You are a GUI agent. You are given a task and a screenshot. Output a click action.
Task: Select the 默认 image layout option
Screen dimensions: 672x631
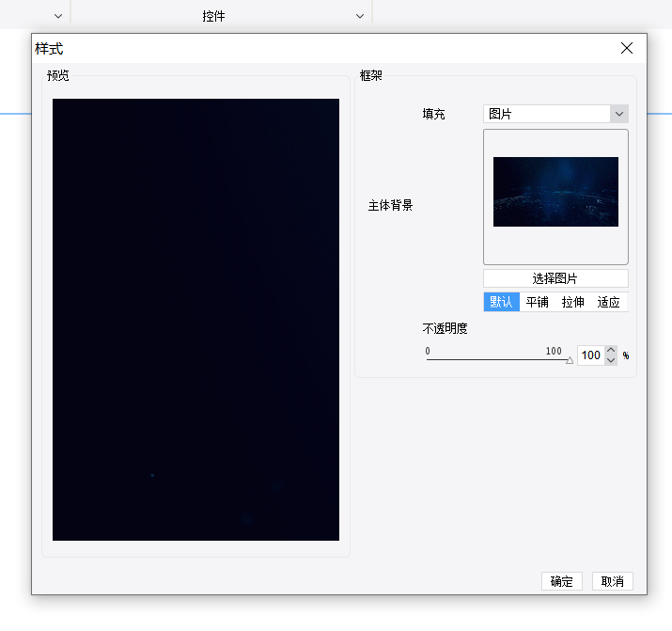(x=501, y=302)
